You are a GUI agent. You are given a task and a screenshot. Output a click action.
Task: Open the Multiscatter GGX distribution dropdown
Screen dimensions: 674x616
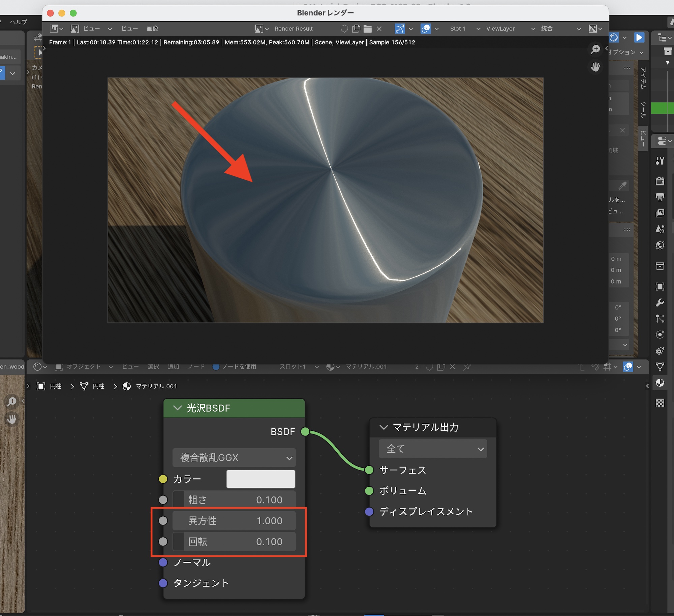(234, 458)
